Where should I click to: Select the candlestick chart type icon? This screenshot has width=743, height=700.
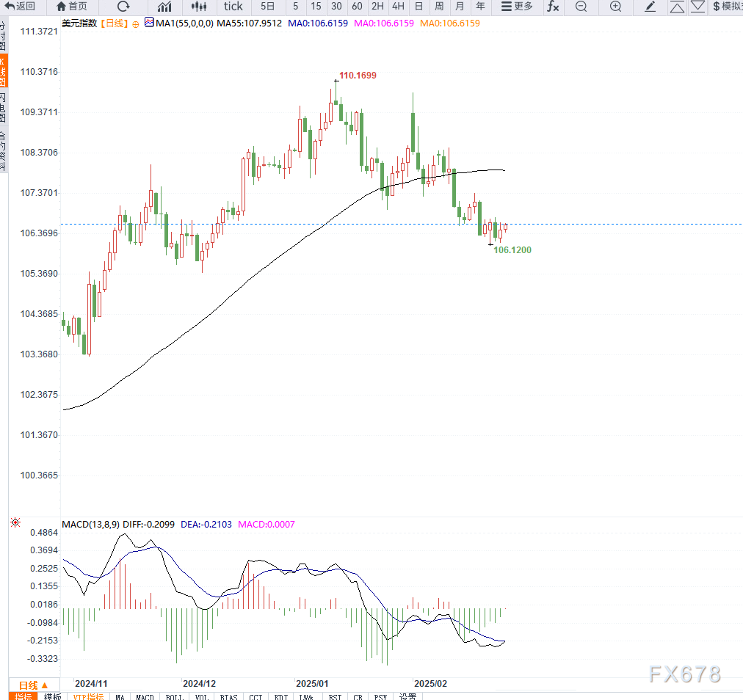[199, 7]
